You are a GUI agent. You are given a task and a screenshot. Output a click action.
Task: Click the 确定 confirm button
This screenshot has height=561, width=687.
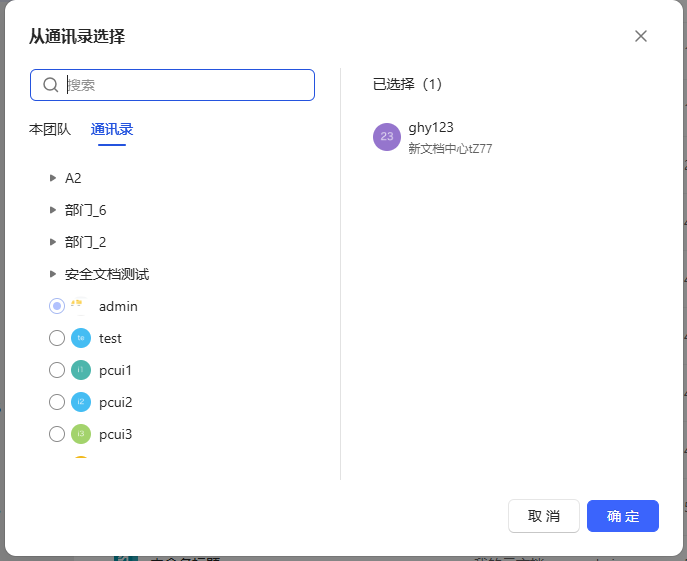click(x=622, y=516)
